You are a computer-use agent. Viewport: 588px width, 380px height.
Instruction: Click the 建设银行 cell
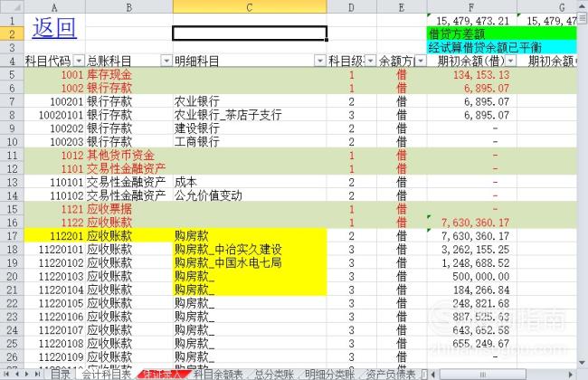[250, 128]
